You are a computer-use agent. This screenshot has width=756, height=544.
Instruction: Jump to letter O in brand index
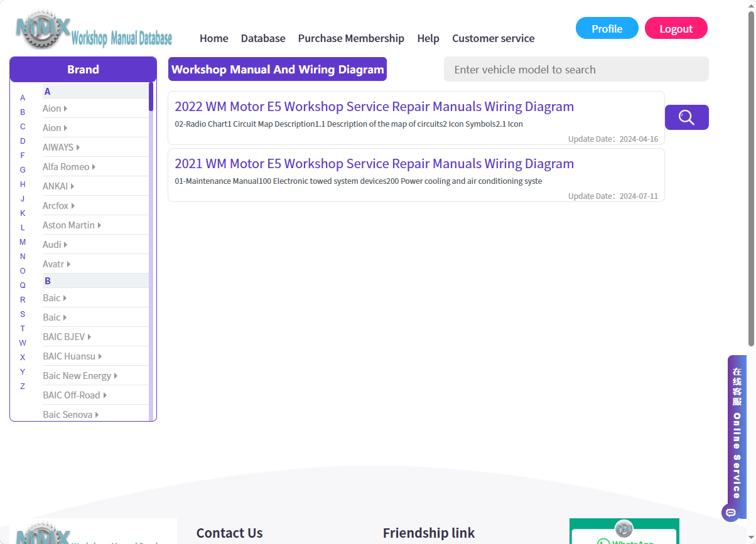23,271
